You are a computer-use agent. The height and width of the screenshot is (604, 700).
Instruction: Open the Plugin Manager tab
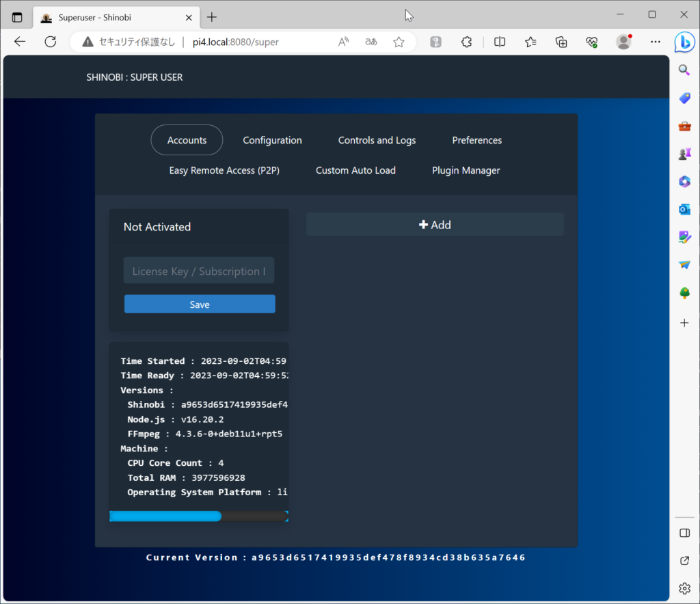pyautogui.click(x=466, y=170)
